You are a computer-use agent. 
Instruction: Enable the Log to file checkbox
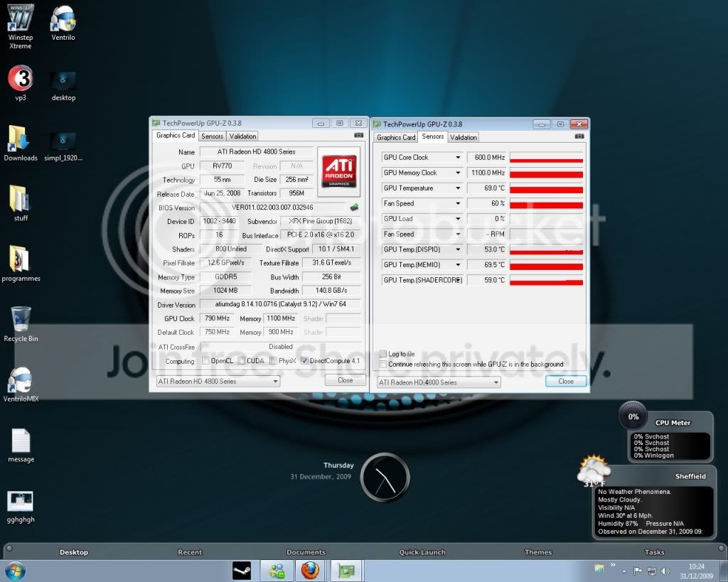383,354
